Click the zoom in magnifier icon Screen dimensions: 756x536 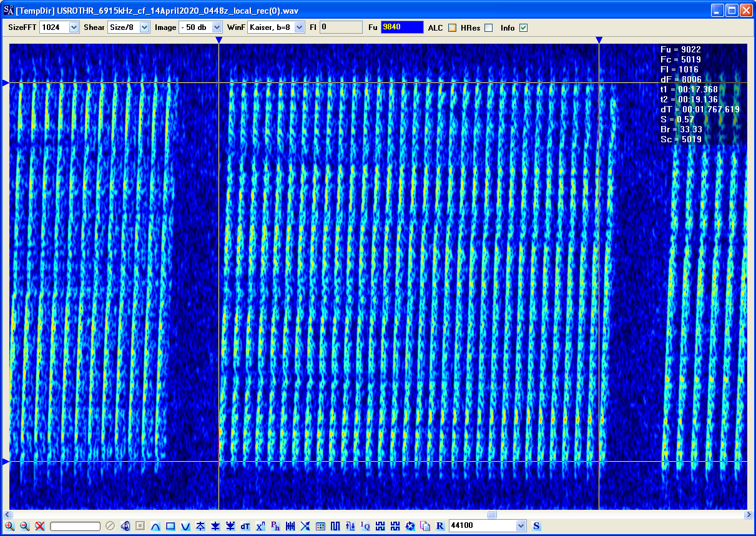pos(9,526)
